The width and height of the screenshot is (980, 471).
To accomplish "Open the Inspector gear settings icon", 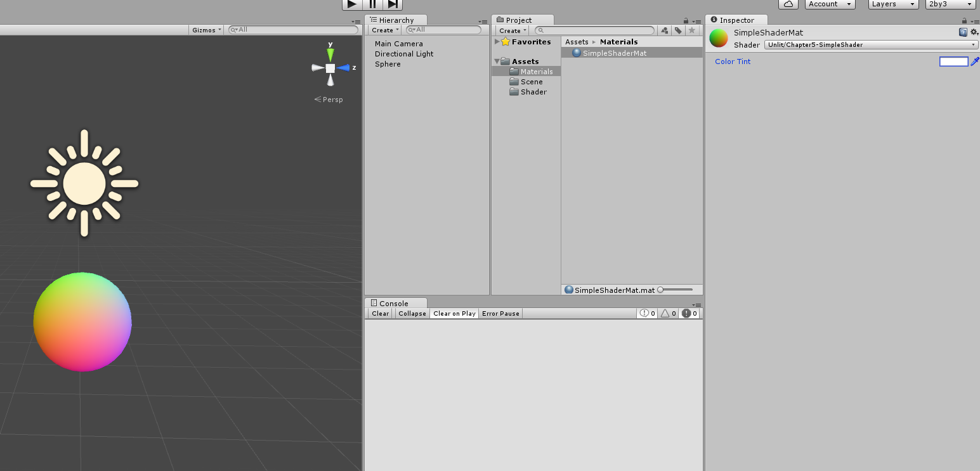I will point(975,31).
